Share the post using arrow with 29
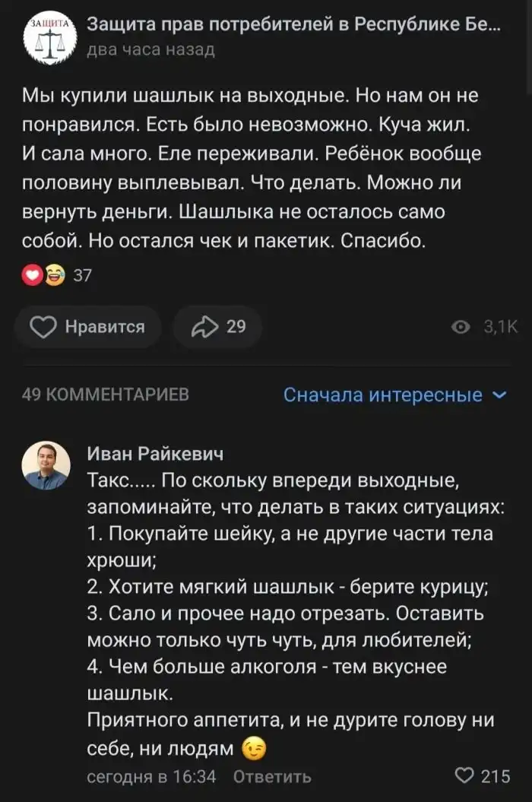This screenshot has width=532, height=802. tap(218, 327)
